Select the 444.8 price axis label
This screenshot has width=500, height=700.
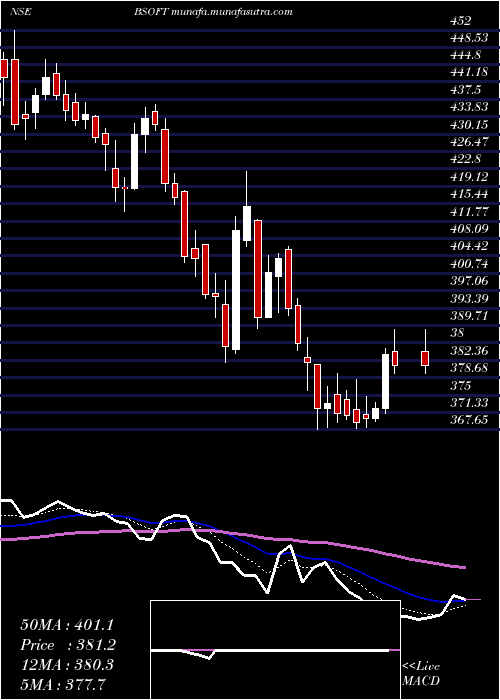[x=465, y=55]
